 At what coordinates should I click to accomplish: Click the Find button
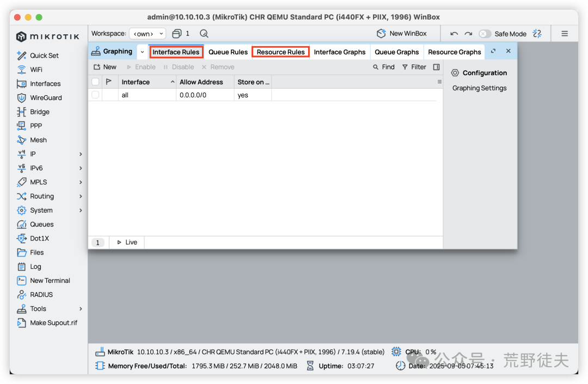[x=384, y=67]
